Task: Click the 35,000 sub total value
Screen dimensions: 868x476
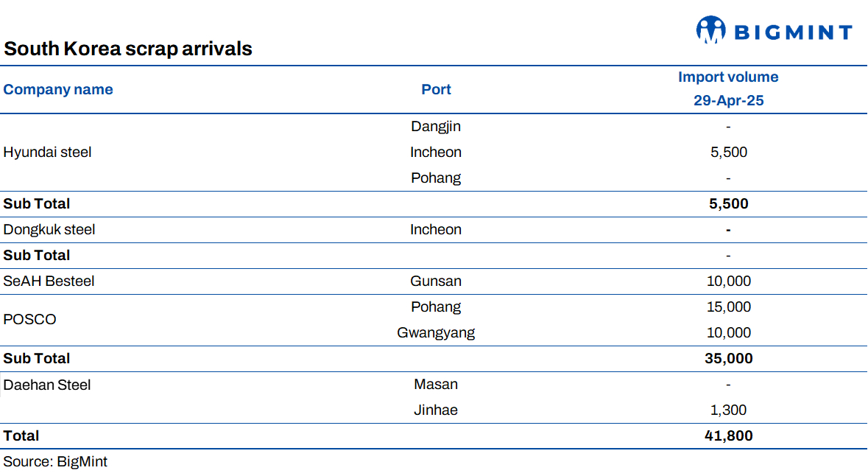Action: tap(728, 359)
